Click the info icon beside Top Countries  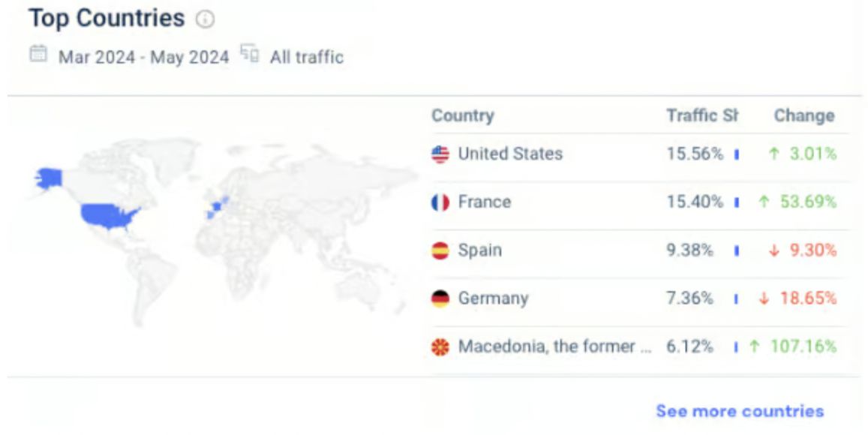(x=205, y=20)
